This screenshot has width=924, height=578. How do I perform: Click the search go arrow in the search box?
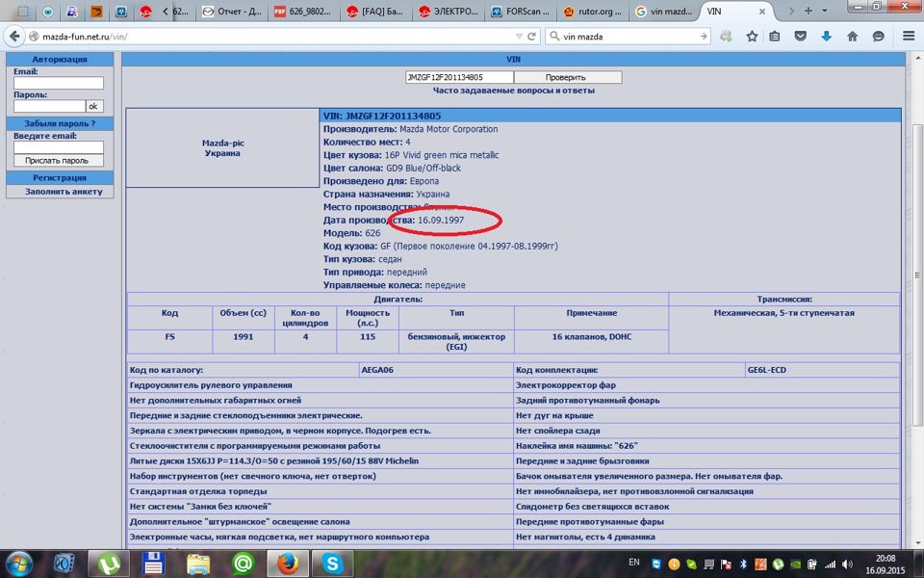click(x=703, y=36)
